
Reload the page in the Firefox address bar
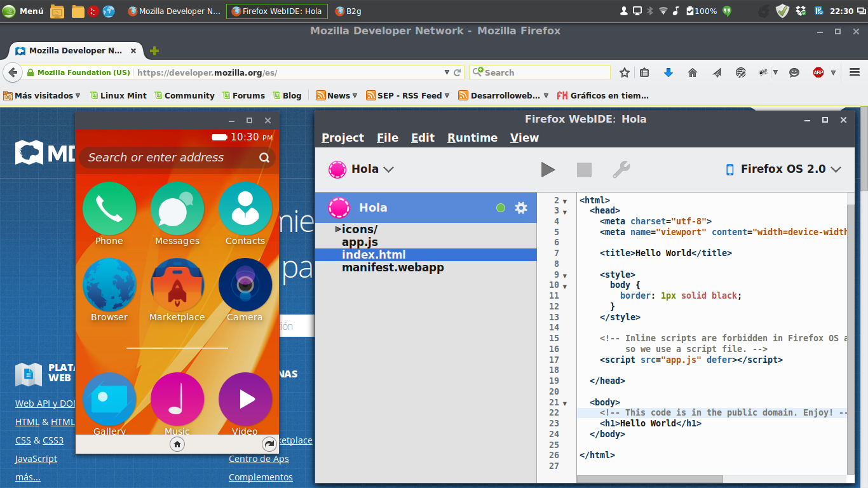coord(458,72)
